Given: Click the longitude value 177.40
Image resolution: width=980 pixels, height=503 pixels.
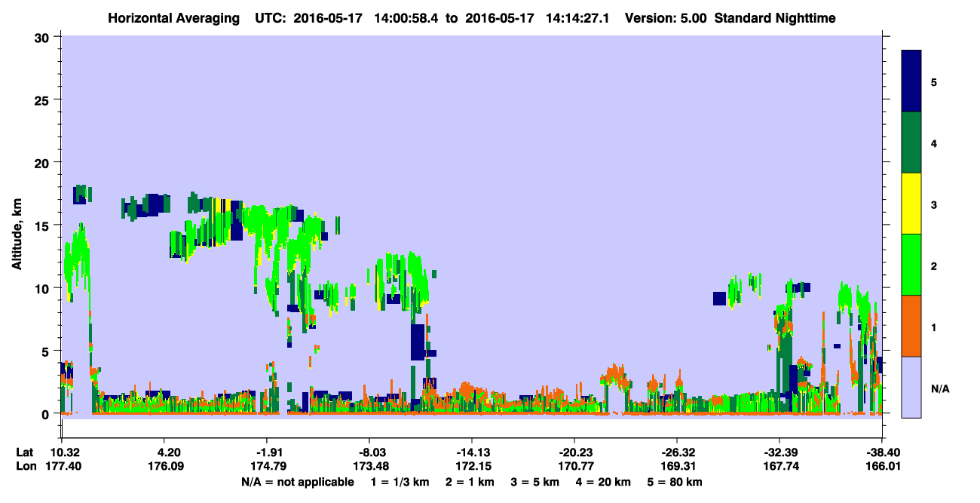Looking at the screenshot, I should coord(66,467).
